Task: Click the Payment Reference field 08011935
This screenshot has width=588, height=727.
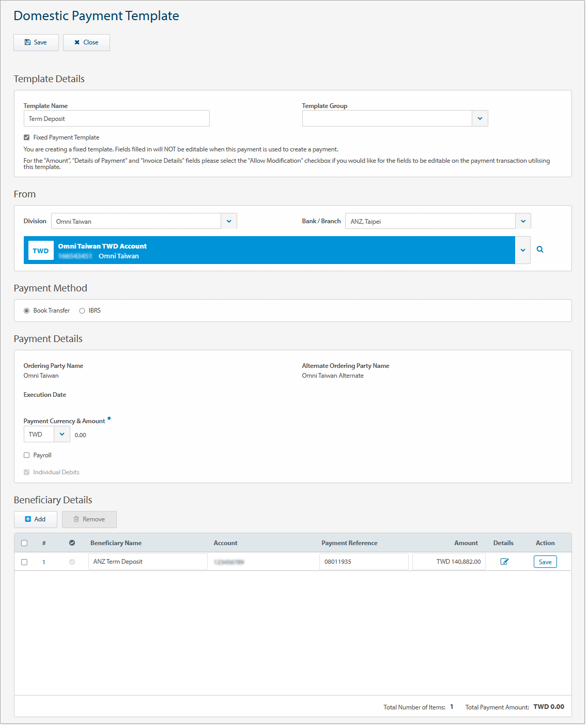Action: pos(363,562)
